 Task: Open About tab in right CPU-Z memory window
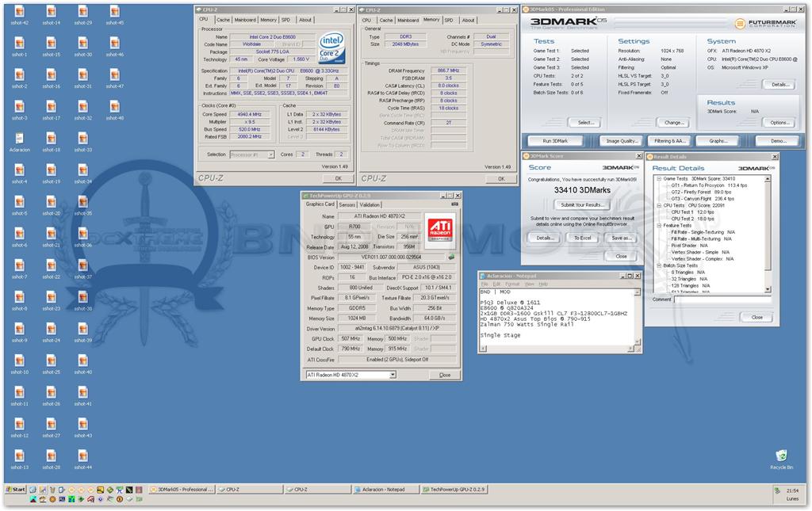click(468, 20)
